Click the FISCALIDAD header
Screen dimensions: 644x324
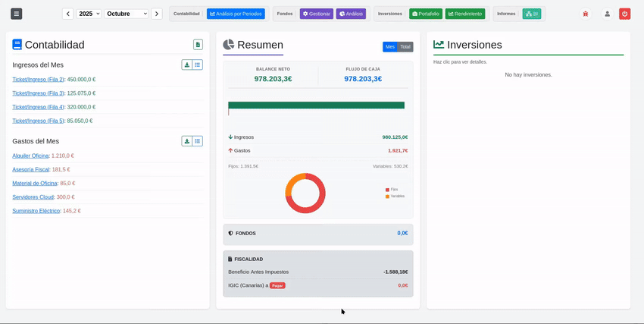pyautogui.click(x=245, y=259)
